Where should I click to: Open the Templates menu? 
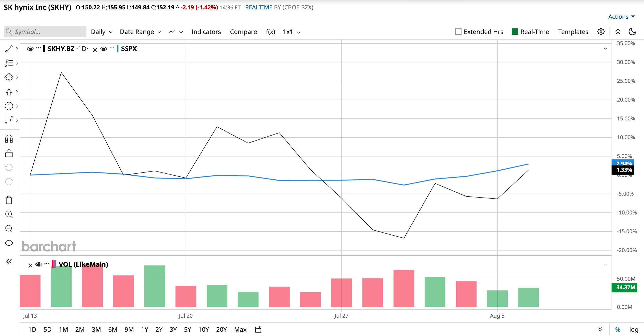pyautogui.click(x=573, y=32)
